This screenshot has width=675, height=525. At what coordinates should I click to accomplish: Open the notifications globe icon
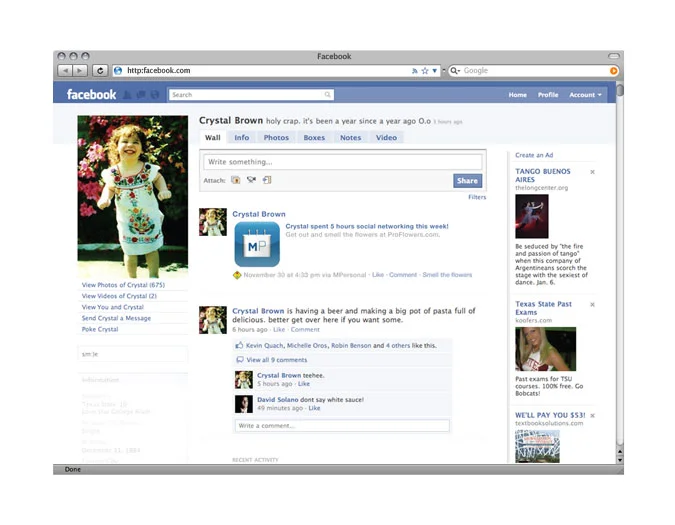tap(155, 95)
